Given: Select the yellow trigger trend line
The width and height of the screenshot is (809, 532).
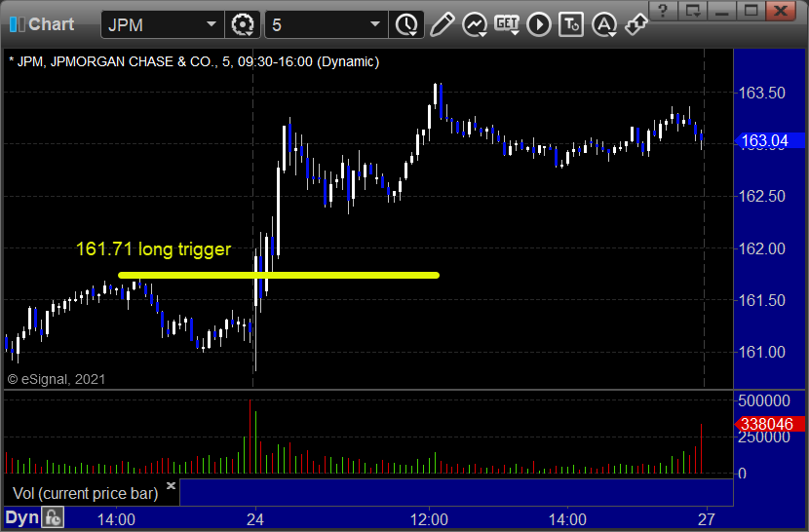Looking at the screenshot, I should [x=279, y=275].
